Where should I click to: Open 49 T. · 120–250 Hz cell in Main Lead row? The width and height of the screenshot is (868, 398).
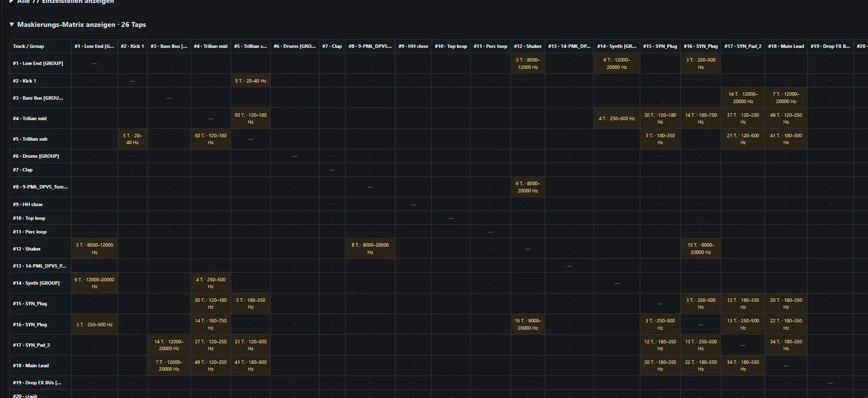210,365
